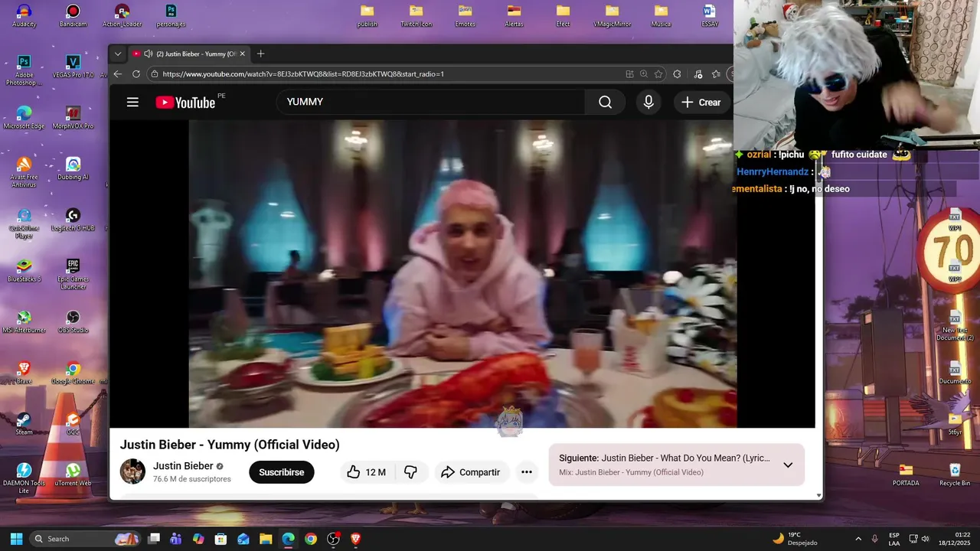Screen dimensions: 980x551
Task: Click the browser address bar URL
Action: [303, 74]
